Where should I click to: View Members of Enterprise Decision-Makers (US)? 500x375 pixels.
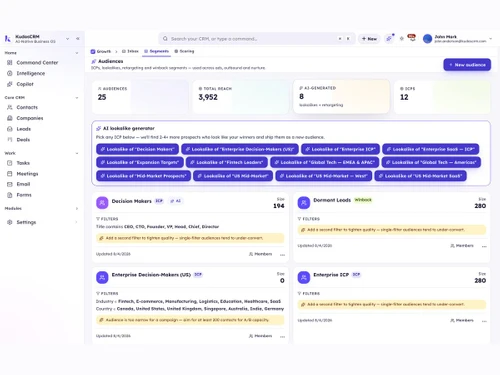(x=260, y=336)
